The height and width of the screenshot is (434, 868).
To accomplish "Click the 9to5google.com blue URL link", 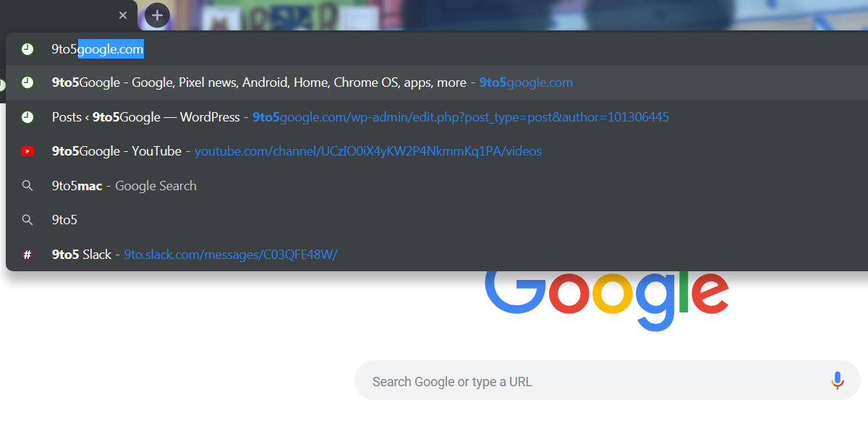I will point(526,82).
